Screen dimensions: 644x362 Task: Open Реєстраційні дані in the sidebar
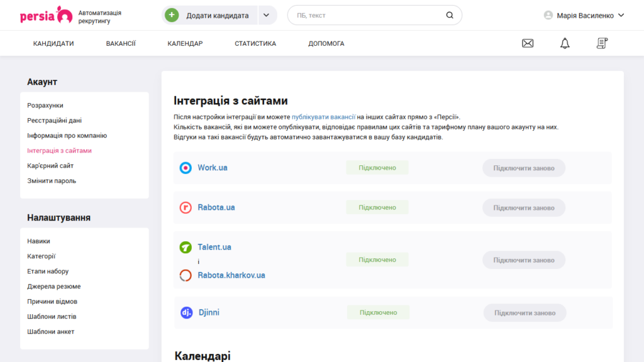click(x=54, y=121)
